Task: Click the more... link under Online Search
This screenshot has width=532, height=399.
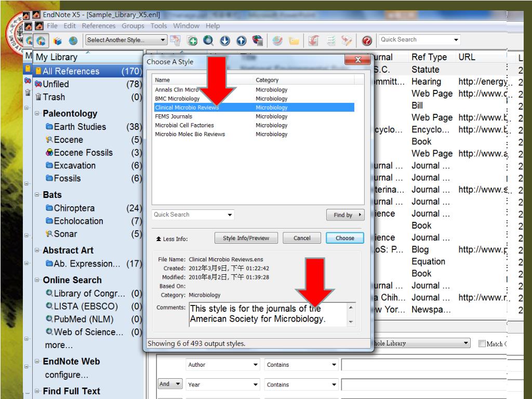Action: click(59, 345)
